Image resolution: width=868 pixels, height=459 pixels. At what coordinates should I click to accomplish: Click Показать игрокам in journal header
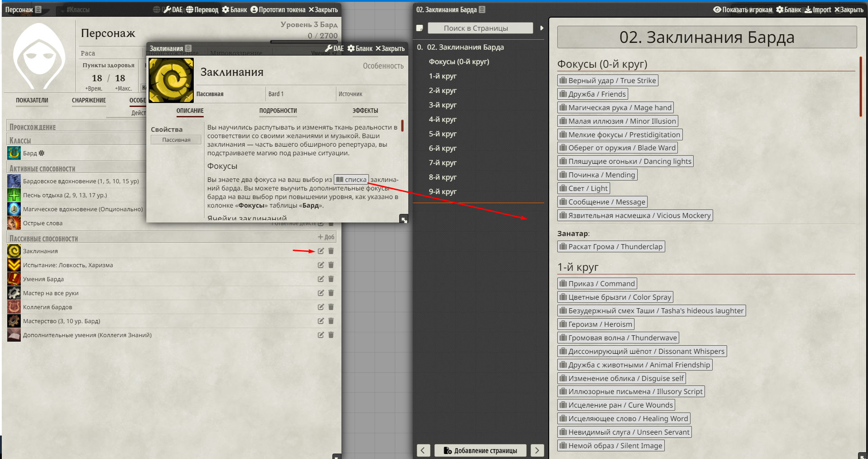(743, 9)
